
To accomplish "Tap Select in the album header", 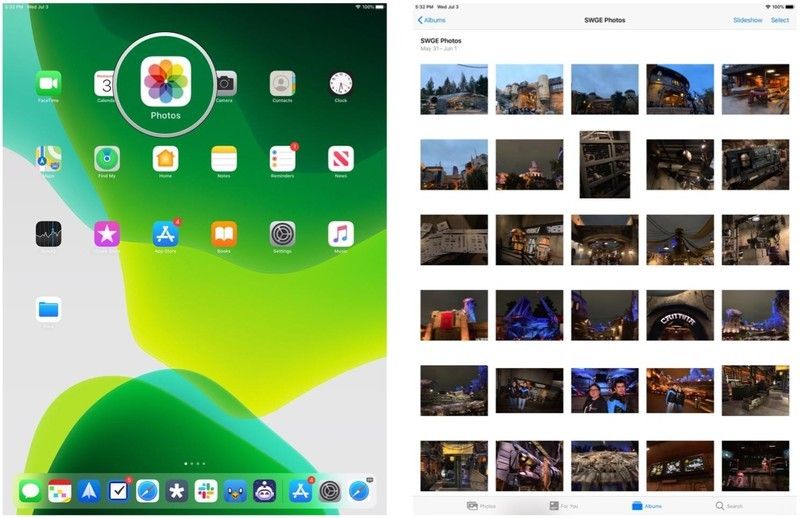I will (x=779, y=20).
